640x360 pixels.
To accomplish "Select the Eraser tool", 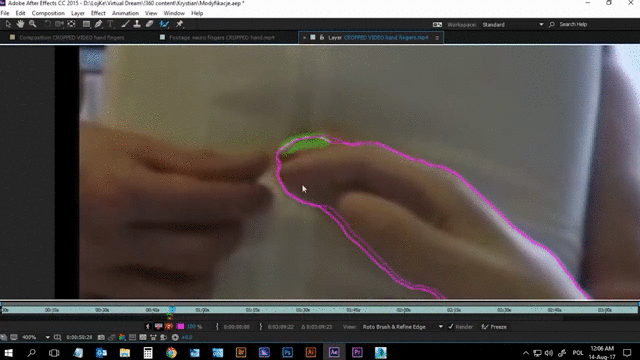I will coord(149,24).
